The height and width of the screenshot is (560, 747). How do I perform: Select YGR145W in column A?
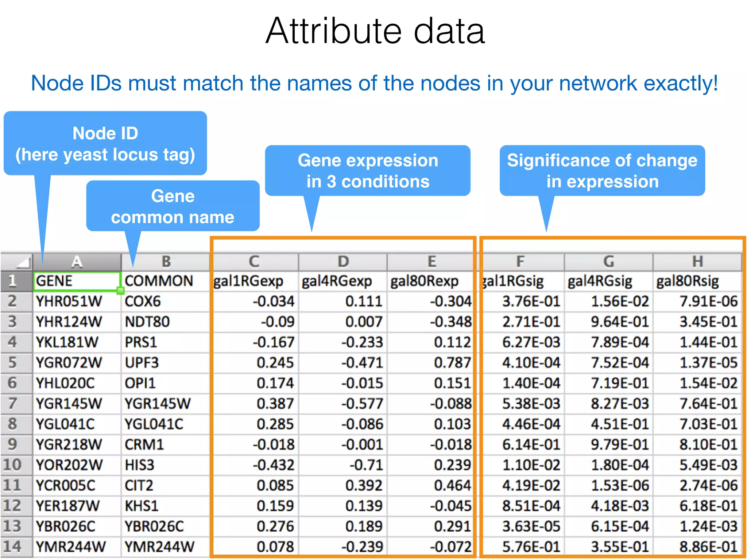[x=77, y=404]
